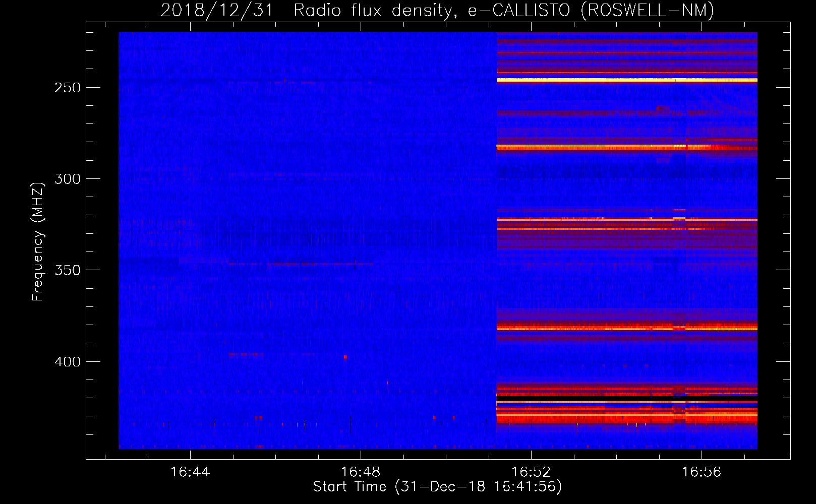Click the 'Start Time (31-Dec-18 16:41:56)' x-axis label

[x=437, y=487]
